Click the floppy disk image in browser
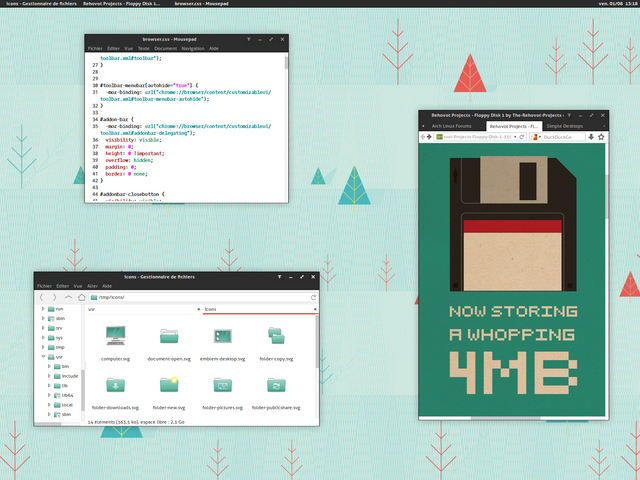640x480 pixels. click(513, 224)
